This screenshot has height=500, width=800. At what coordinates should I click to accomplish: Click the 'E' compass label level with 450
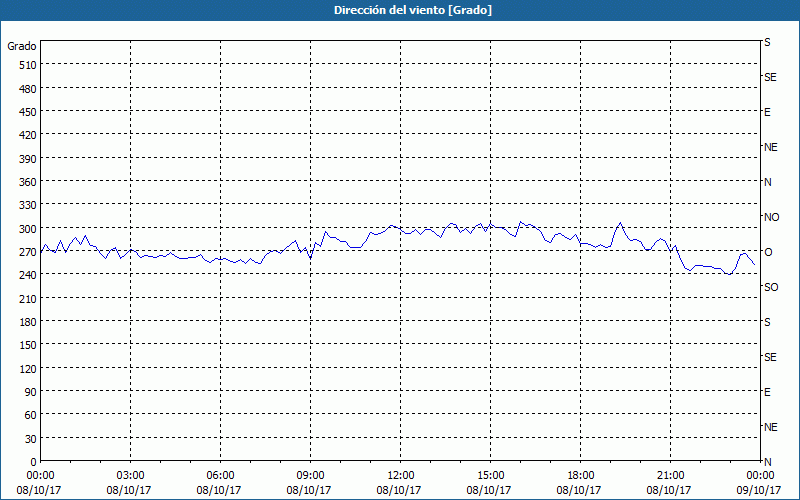tap(767, 112)
